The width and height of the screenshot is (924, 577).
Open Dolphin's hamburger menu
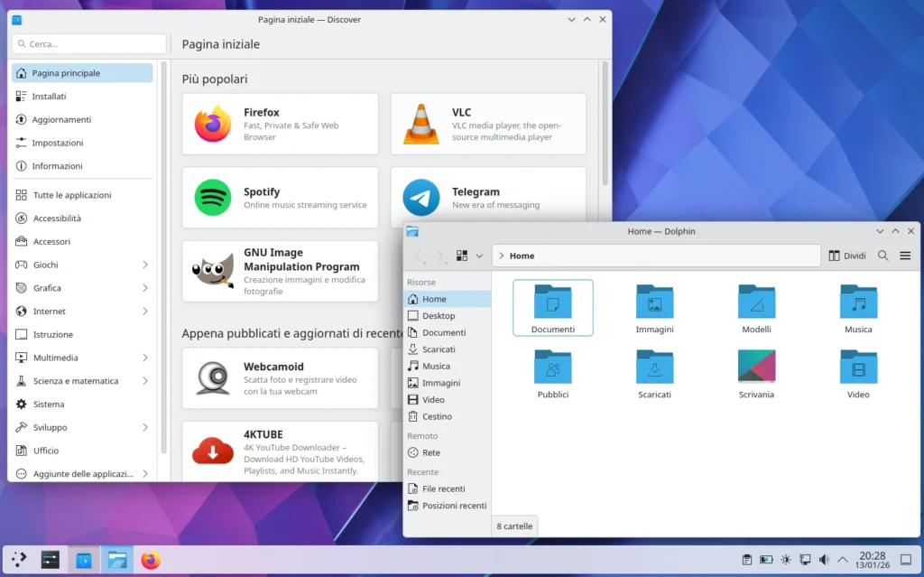point(905,256)
